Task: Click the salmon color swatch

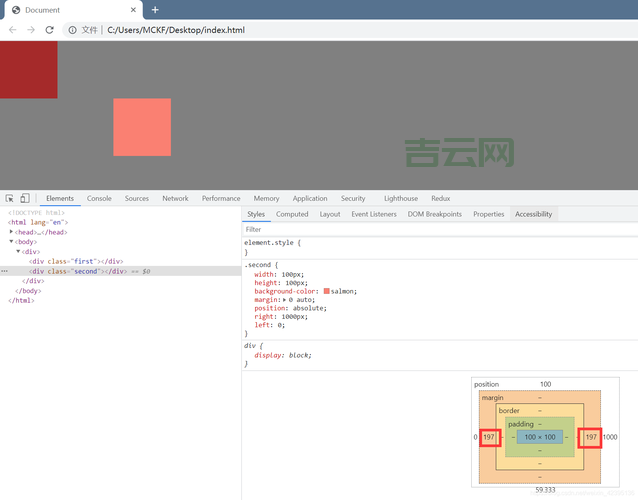Action: pyautogui.click(x=327, y=291)
